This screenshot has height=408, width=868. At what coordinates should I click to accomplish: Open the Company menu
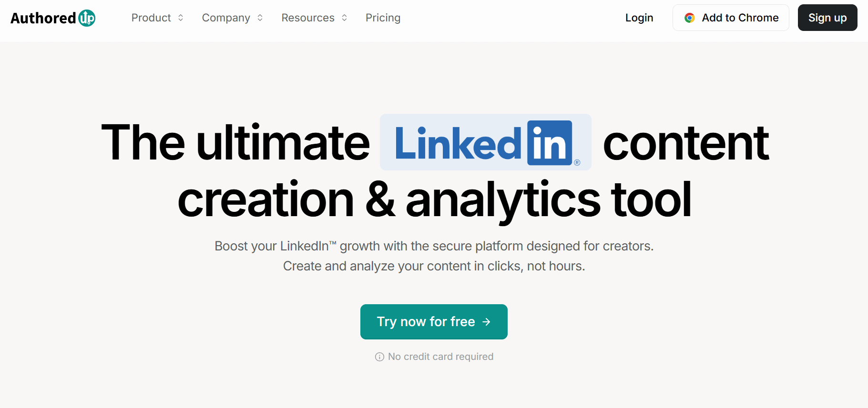[x=232, y=18]
